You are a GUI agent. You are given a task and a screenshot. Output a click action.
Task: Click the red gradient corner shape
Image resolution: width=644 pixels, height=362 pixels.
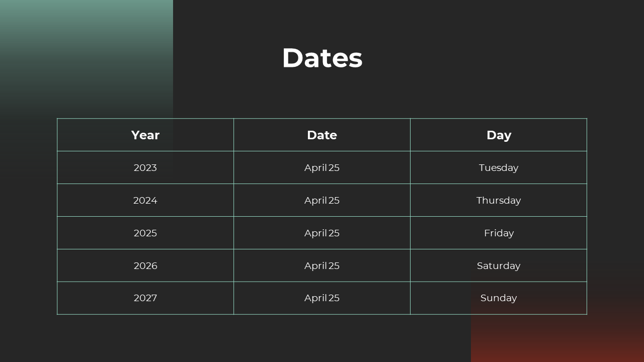tap(557, 339)
